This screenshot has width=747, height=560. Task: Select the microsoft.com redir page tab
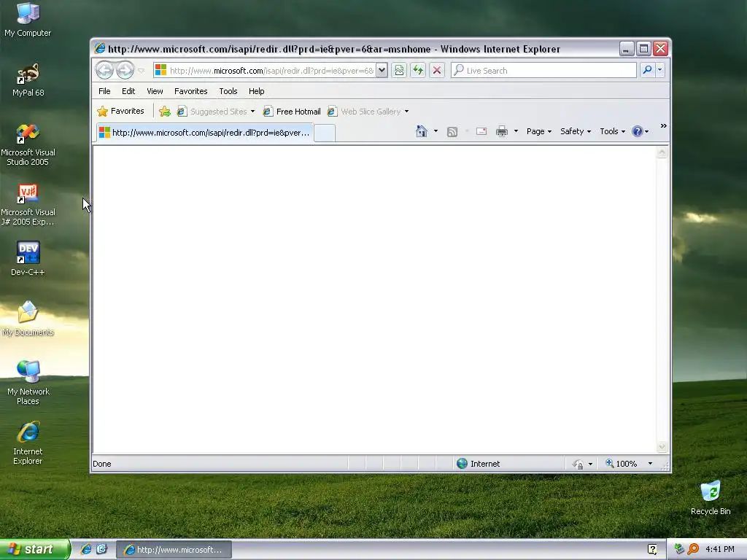pos(205,133)
